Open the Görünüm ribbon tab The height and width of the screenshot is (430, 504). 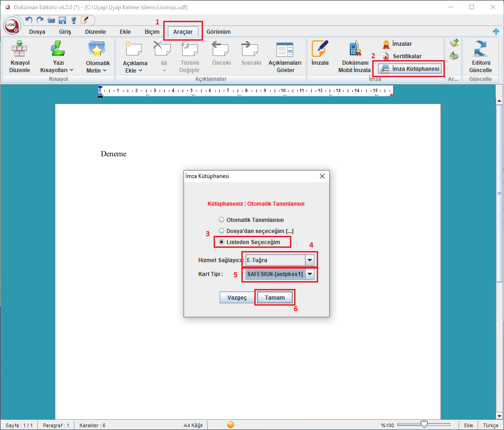point(218,31)
